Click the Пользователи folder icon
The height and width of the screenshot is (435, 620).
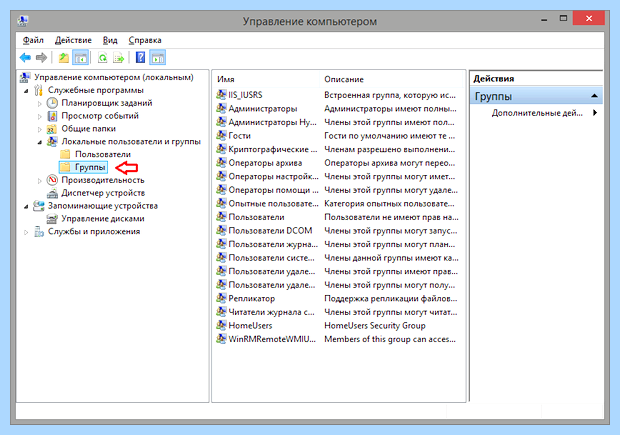65,154
